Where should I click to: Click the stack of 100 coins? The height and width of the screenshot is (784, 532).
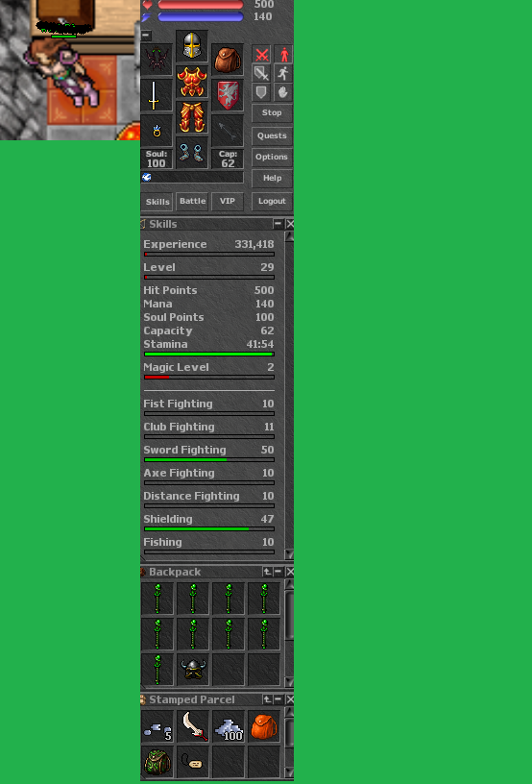point(229,726)
